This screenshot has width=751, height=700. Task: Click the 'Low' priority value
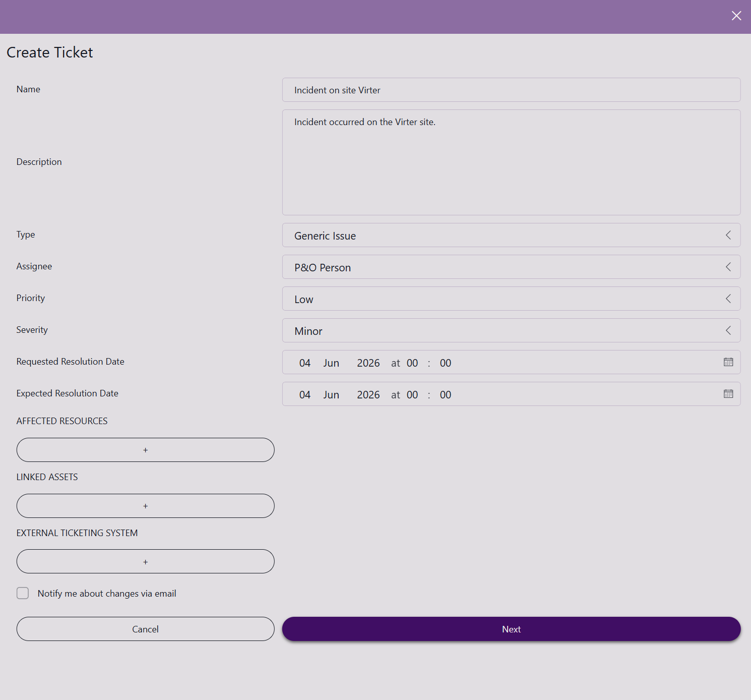tap(304, 300)
